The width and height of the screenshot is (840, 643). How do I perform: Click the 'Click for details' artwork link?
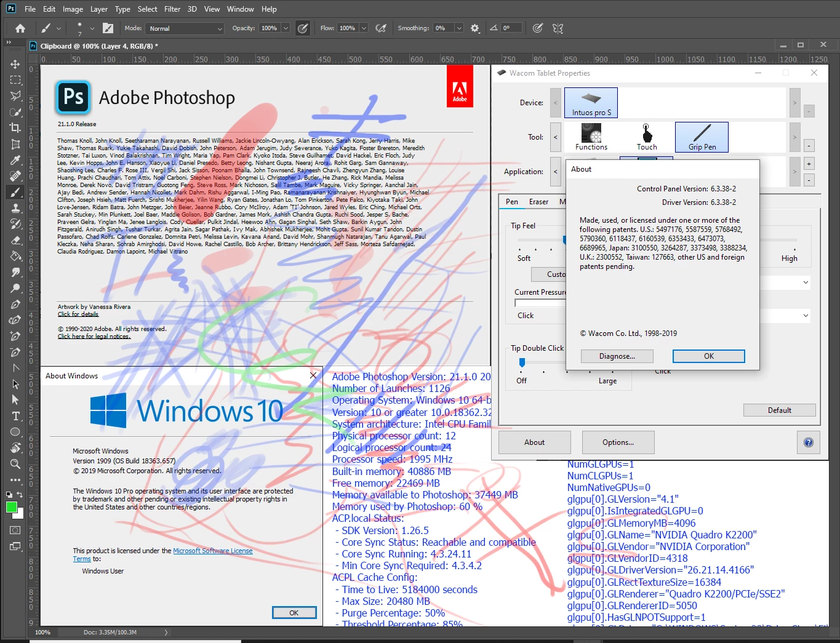pyautogui.click(x=78, y=314)
